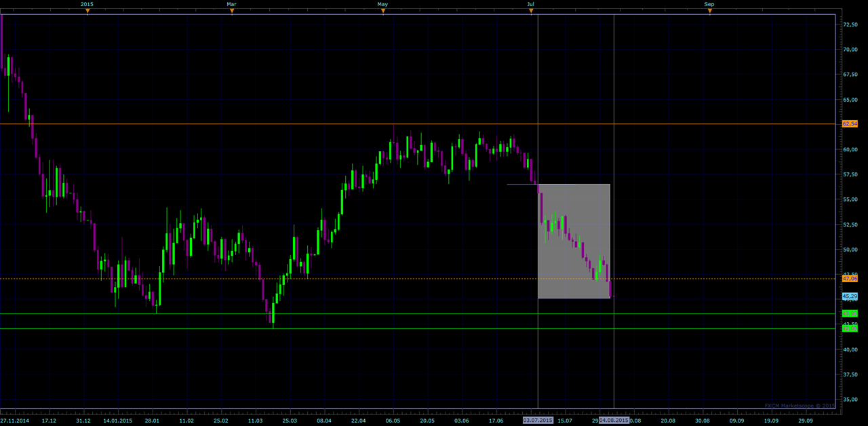Viewport: 868px width, 426px height.
Task: Select the Sep month marker triangle
Action: [x=709, y=10]
